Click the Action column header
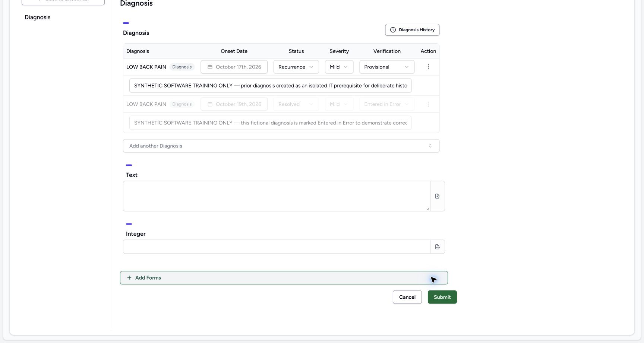Image resolution: width=644 pixels, height=343 pixels. 428,51
